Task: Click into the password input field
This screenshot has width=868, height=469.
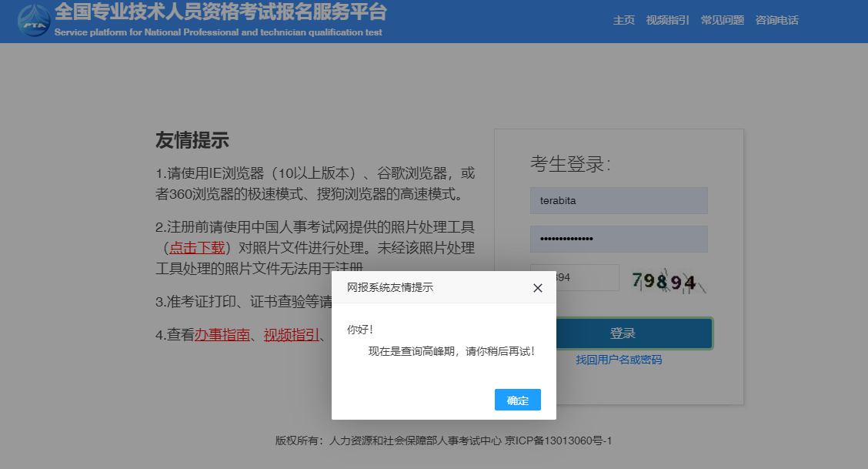Action: 618,239
